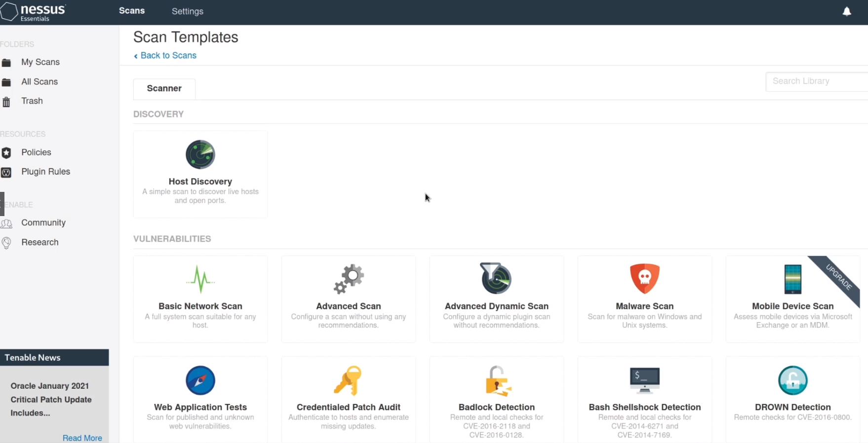Open the Credentialed Patch Audit keys icon
This screenshot has height=443, width=868.
tap(348, 380)
